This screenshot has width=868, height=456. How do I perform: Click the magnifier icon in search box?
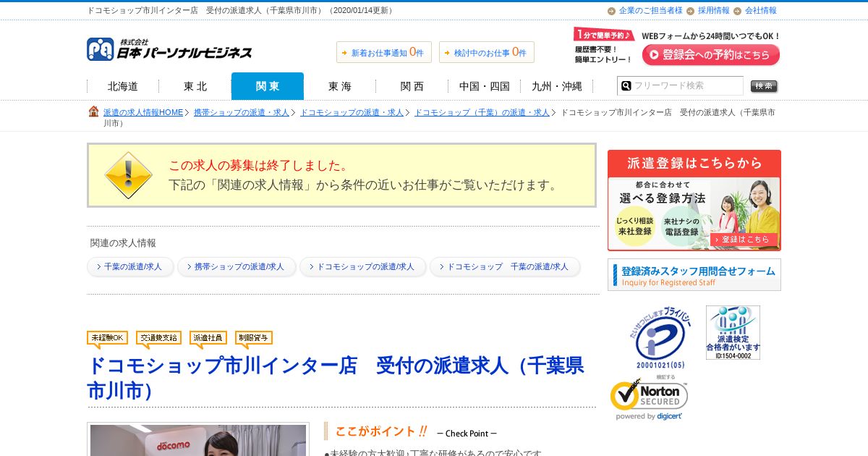pos(626,85)
